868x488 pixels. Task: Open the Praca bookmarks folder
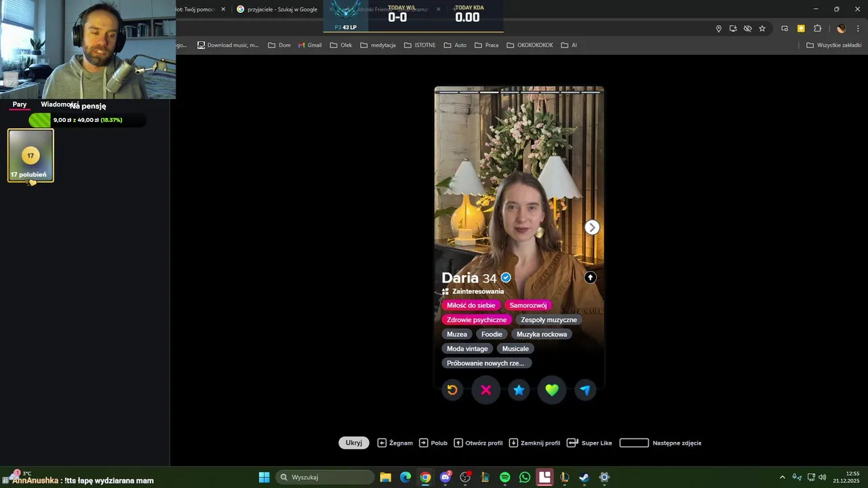[487, 45]
